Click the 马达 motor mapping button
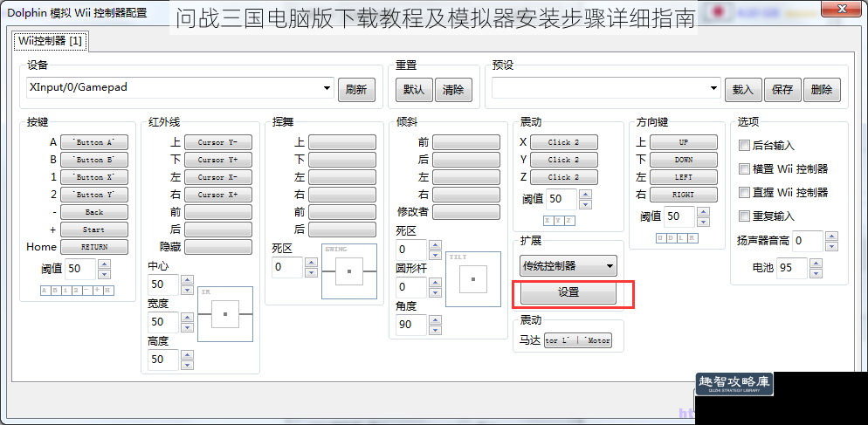 pyautogui.click(x=578, y=341)
